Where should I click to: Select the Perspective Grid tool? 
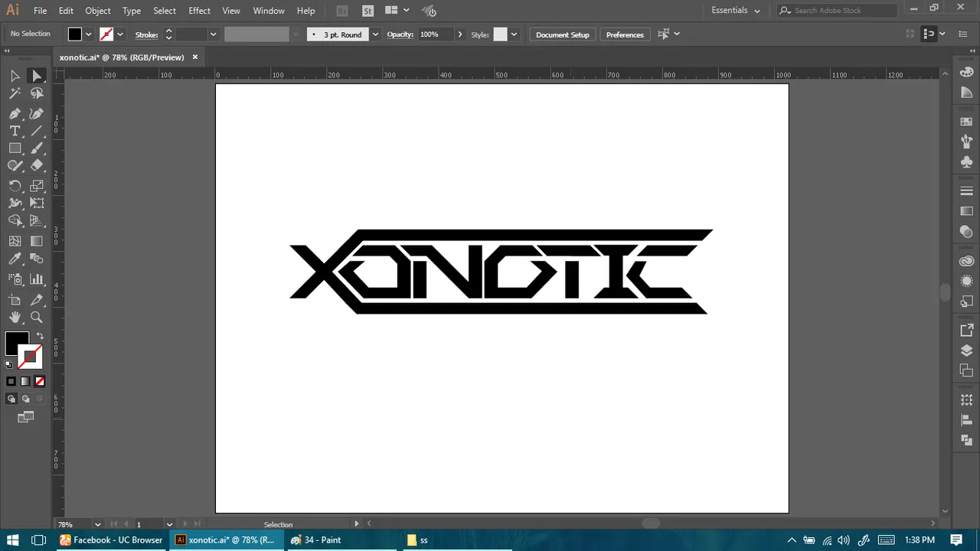(37, 221)
